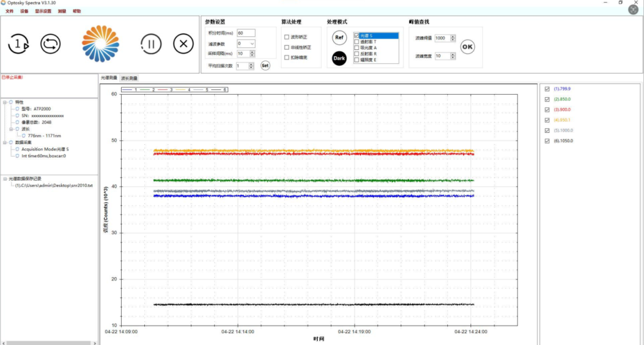Hide the (4).950.1 trace

point(547,120)
